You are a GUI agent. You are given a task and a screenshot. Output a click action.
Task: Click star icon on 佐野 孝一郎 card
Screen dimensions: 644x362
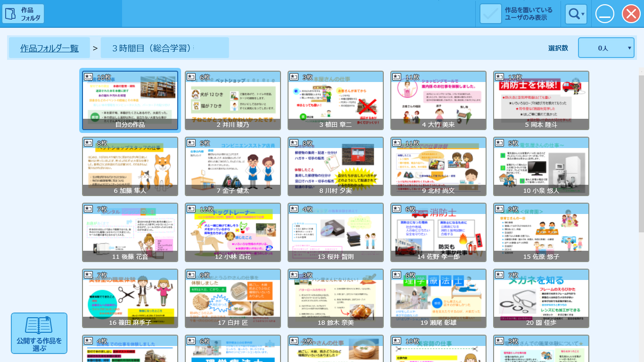pyautogui.click(x=396, y=209)
